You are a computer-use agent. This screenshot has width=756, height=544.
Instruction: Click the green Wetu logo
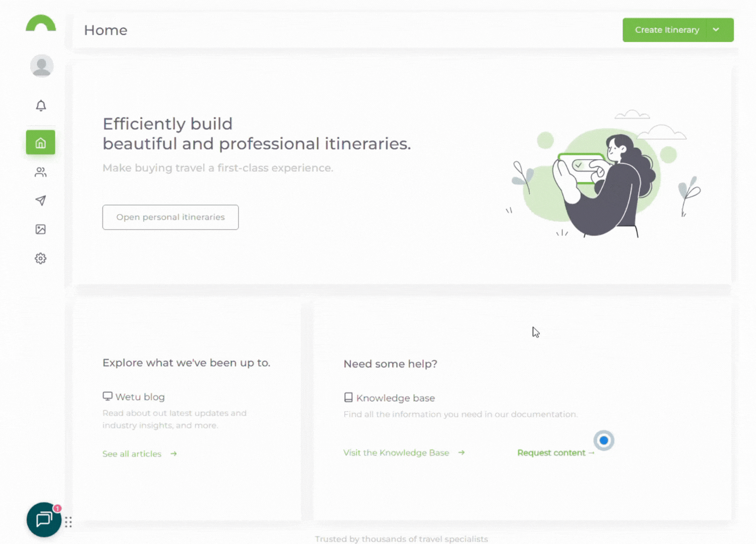(41, 24)
